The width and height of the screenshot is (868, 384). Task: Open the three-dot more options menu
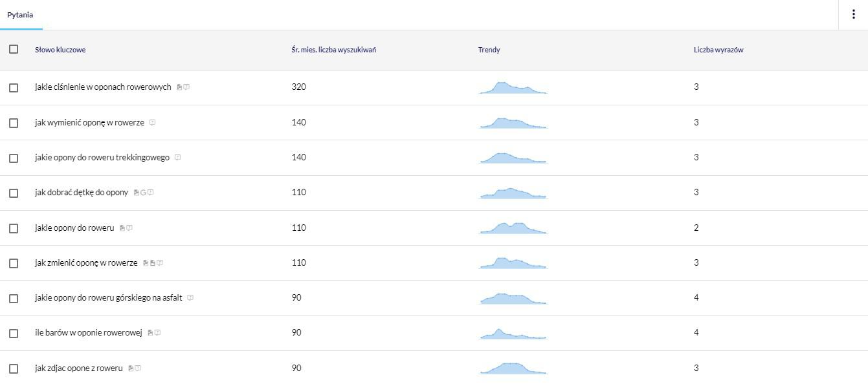(853, 14)
